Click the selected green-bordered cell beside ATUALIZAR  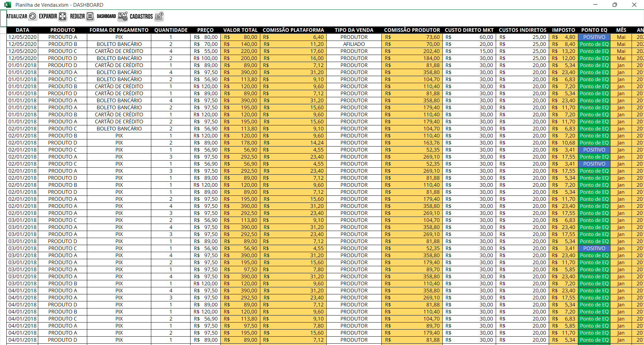[3, 18]
